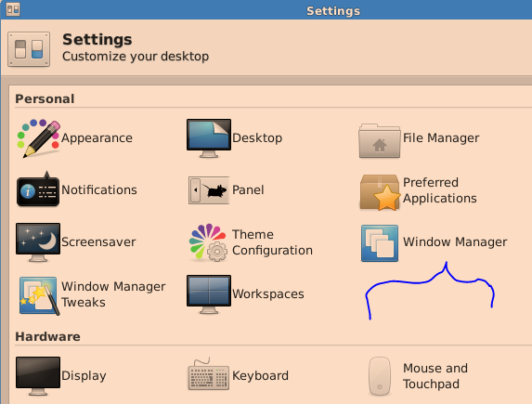Image resolution: width=532 pixels, height=404 pixels.
Task: Open Theme Configuration colorful gear icon
Action: point(208,242)
